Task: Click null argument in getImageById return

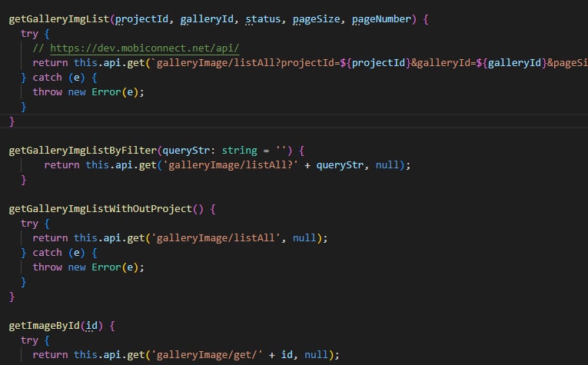Action: (x=316, y=355)
